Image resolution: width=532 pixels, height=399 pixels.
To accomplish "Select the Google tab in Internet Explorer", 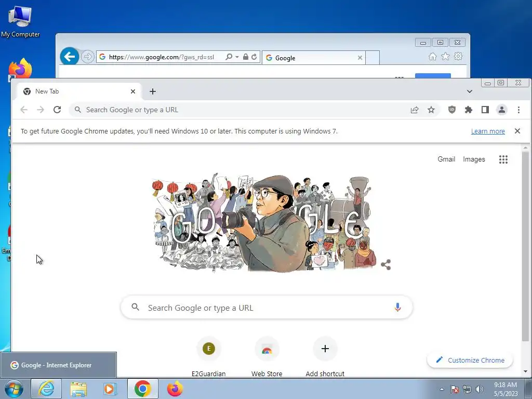I will (x=313, y=58).
